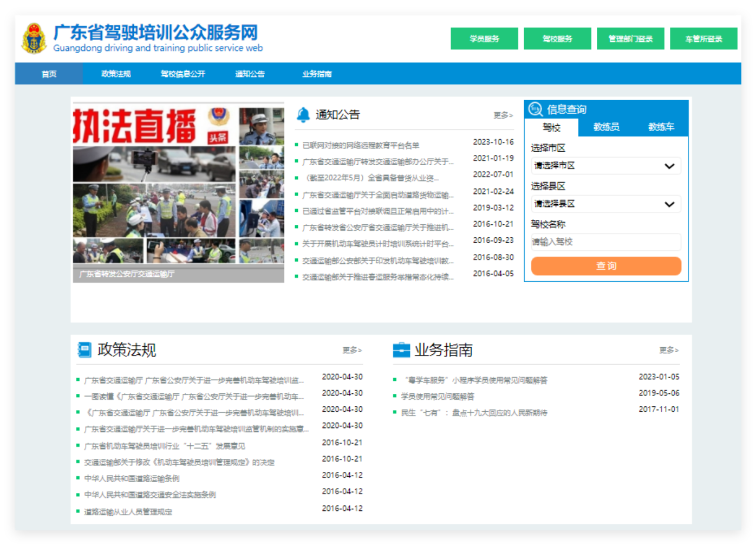Open the 驾校信息公开 menu item
This screenshot has height=545, width=756.
[x=183, y=74]
